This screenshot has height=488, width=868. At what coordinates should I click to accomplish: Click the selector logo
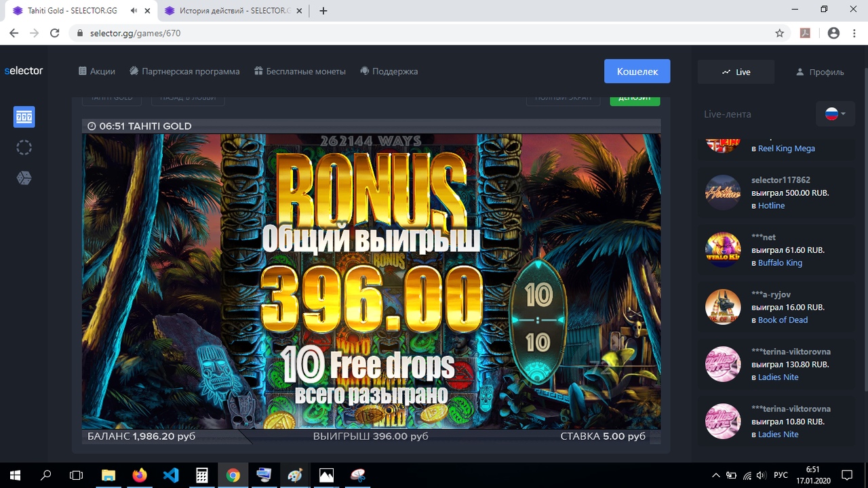pos(24,71)
